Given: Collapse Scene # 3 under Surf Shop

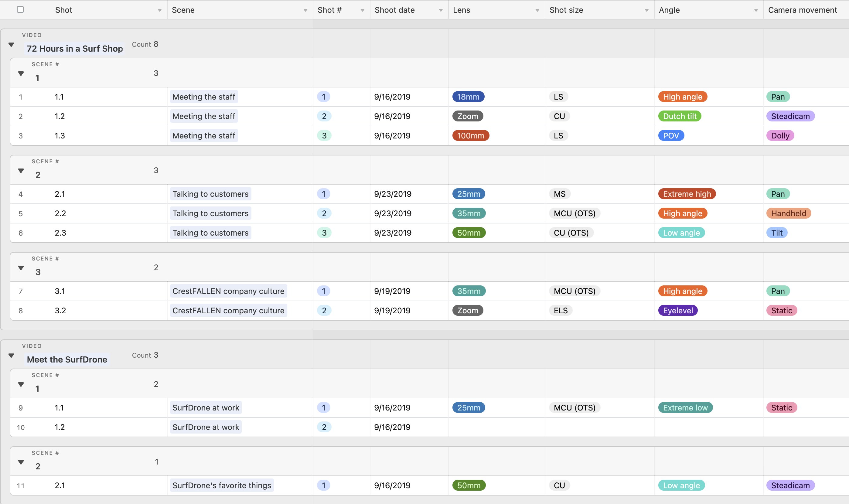Looking at the screenshot, I should (x=21, y=267).
